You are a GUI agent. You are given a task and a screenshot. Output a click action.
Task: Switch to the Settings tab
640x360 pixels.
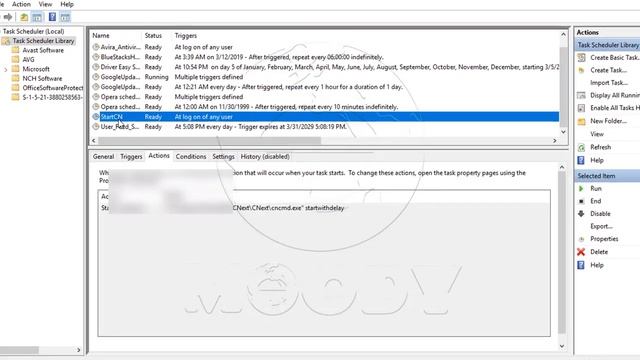click(223, 157)
